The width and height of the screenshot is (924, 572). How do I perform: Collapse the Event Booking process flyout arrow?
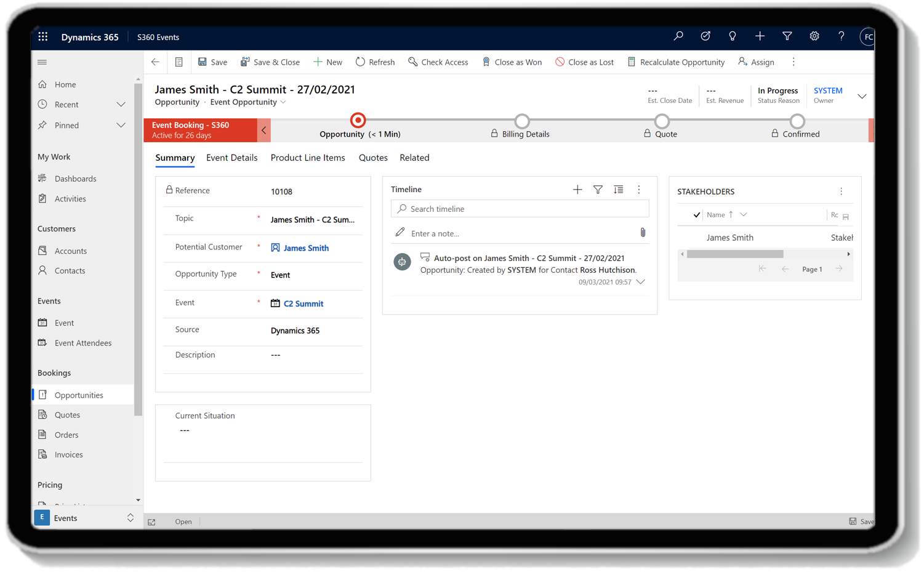click(264, 130)
